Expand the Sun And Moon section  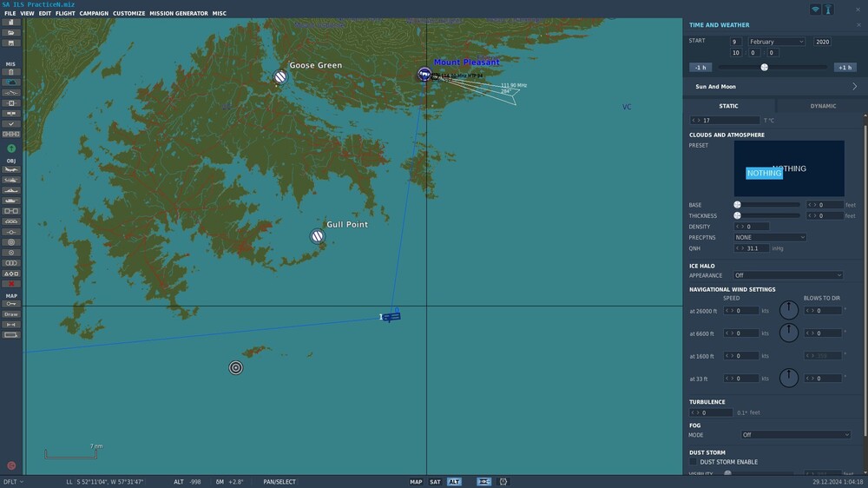pyautogui.click(x=775, y=87)
